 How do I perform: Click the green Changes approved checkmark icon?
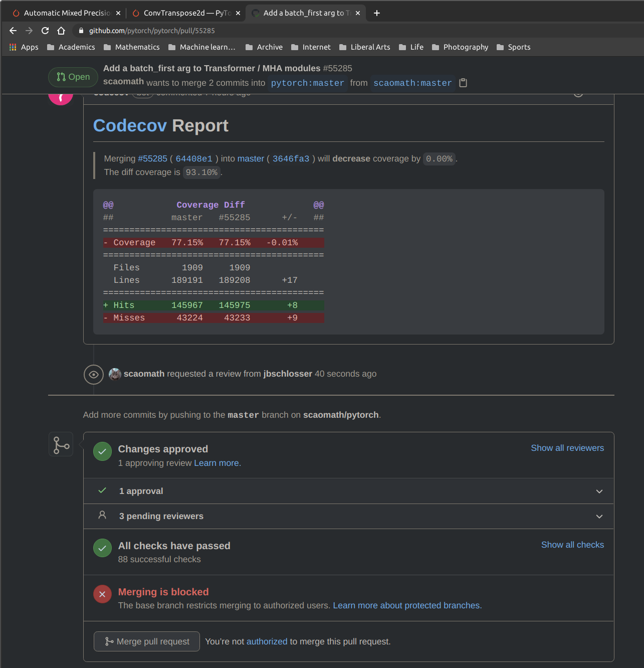coord(102,451)
